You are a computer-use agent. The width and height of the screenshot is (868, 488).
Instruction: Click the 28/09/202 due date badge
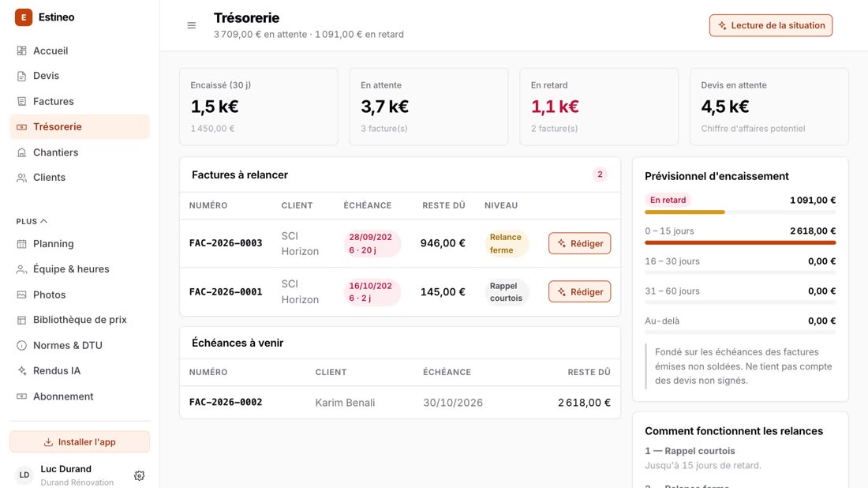tap(372, 244)
